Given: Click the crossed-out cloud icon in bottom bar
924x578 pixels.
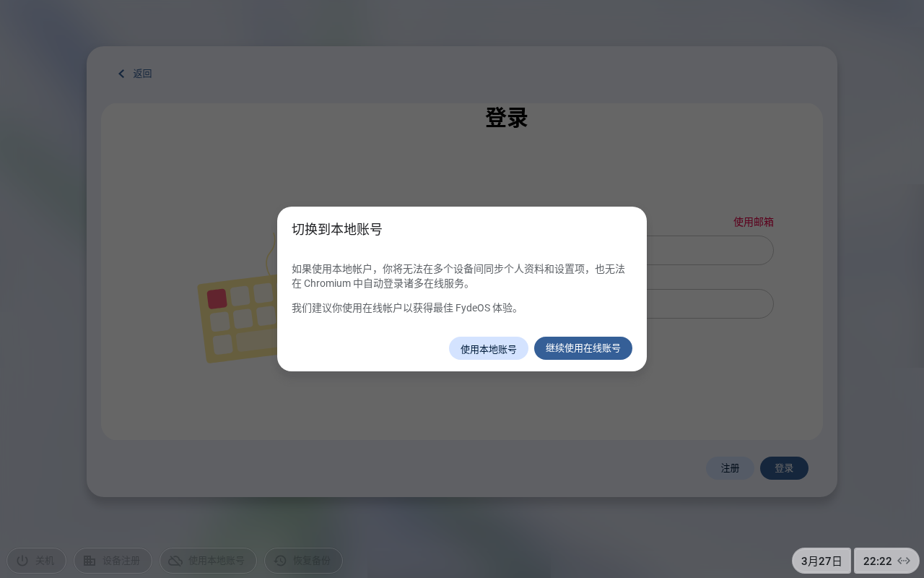Looking at the screenshot, I should tap(175, 561).
